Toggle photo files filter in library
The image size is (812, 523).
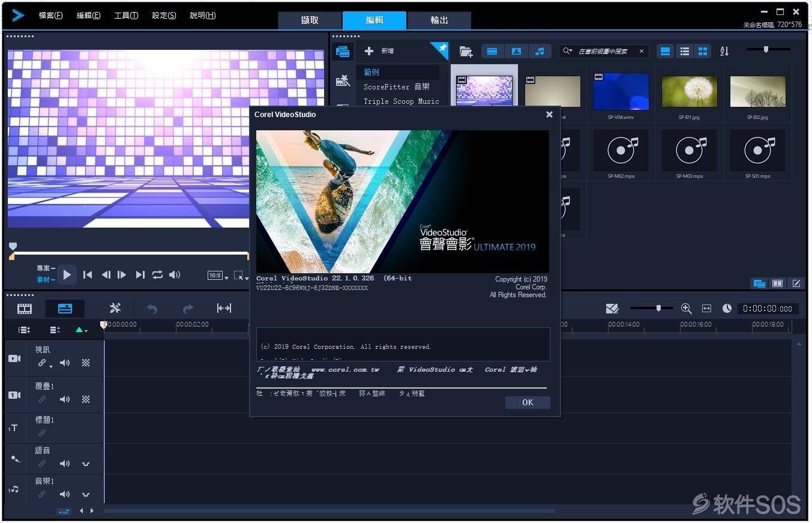pos(516,52)
